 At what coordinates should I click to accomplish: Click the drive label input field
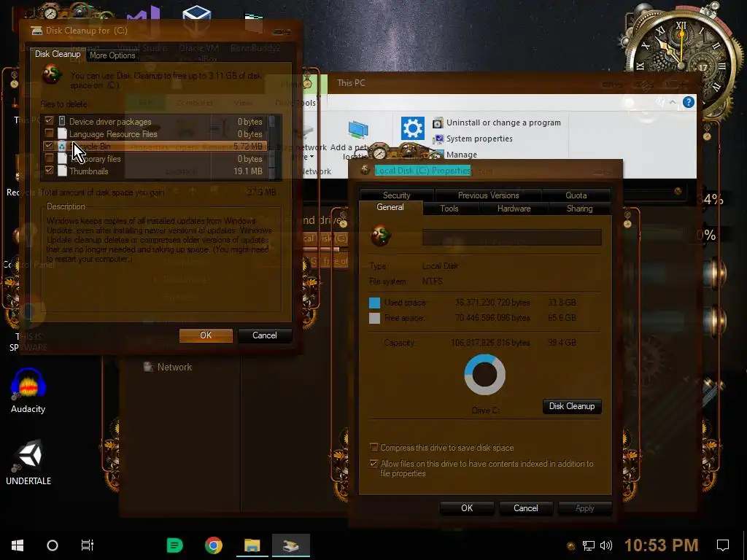pos(511,237)
